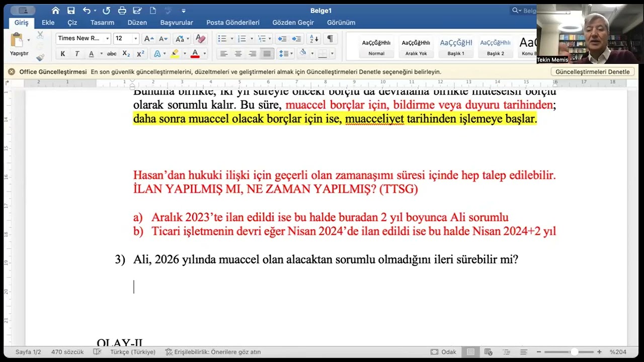Paste using the Yapıştır clipboard icon
Image resolution: width=644 pixels, height=362 pixels.
[17, 40]
